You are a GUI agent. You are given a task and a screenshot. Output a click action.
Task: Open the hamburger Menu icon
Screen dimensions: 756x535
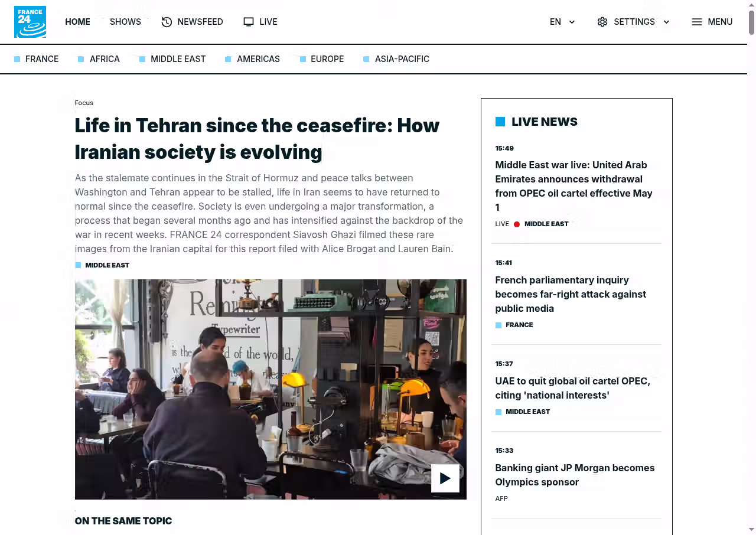tap(697, 22)
